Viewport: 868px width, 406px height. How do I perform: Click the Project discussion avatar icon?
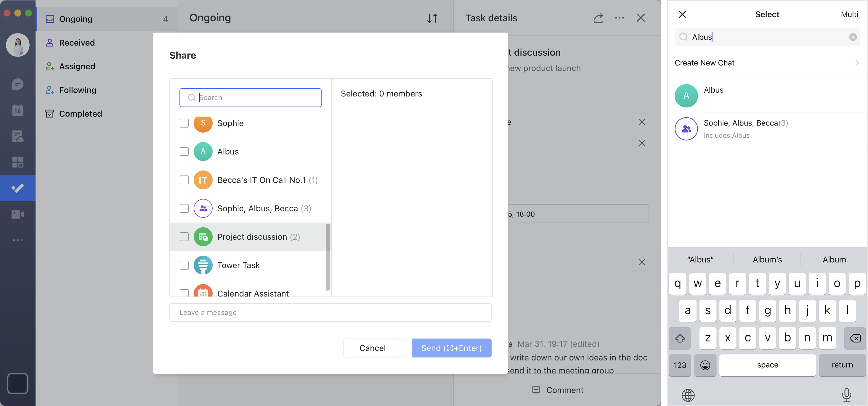coord(203,237)
